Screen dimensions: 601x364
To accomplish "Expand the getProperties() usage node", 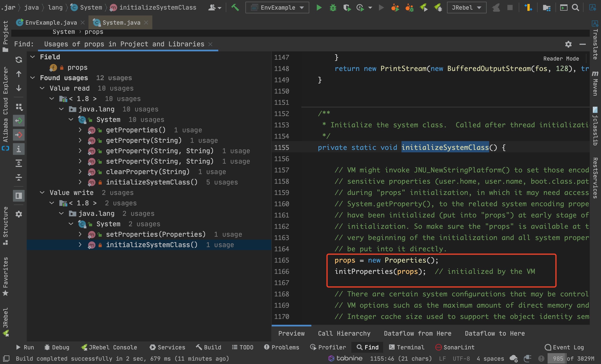I will click(x=80, y=130).
